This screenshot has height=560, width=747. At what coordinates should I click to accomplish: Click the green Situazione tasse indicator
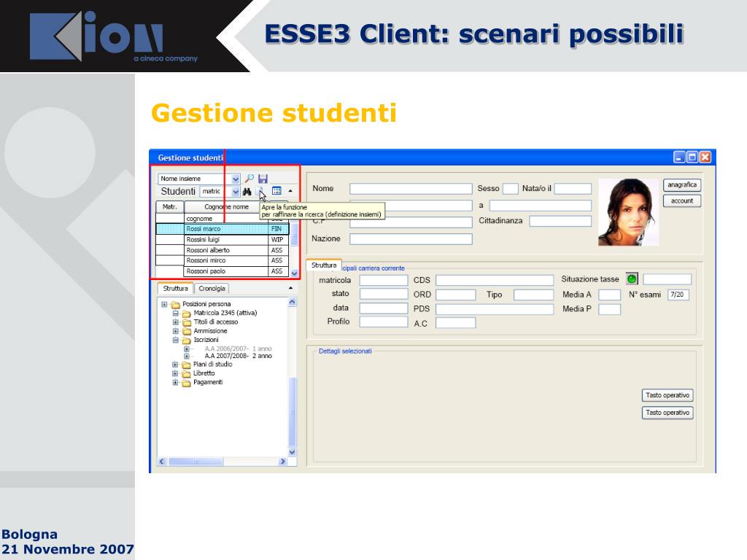tap(632, 279)
